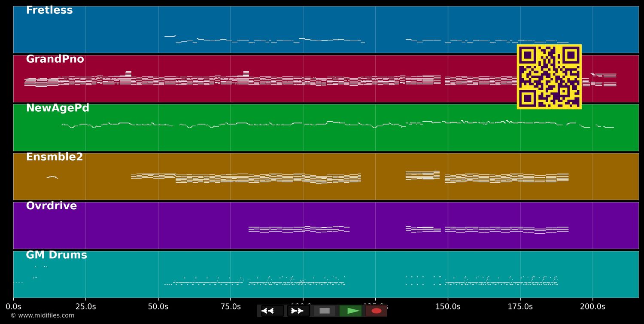Jump to the 25.0s time marker

click(85, 307)
